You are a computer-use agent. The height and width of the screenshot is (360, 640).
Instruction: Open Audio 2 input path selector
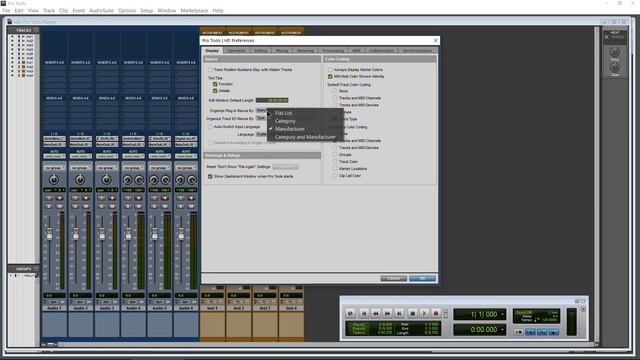[80, 139]
